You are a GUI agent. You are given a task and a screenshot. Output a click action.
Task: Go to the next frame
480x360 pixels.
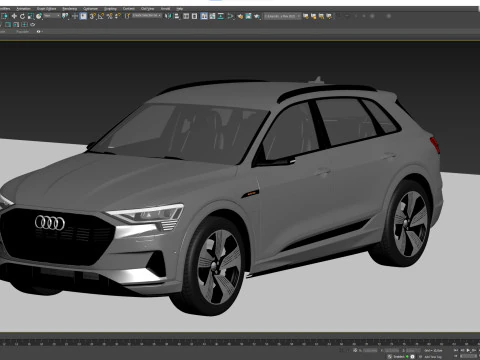(x=474, y=350)
